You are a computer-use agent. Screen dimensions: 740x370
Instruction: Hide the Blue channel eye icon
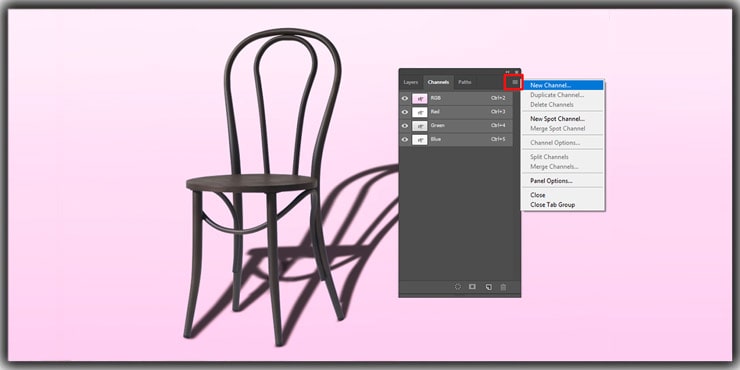pos(404,140)
